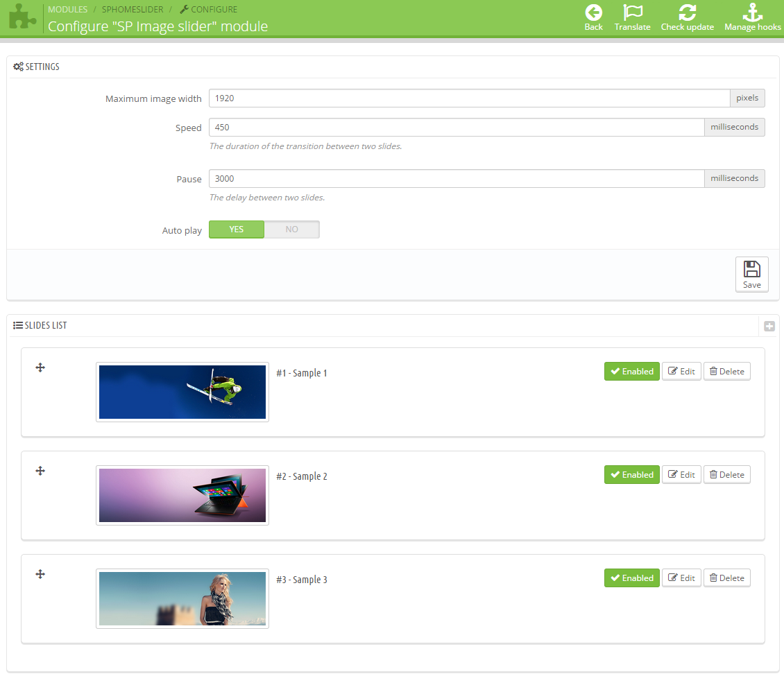Edit the Sample 3 slide
This screenshot has width=784, height=676.
pos(681,578)
